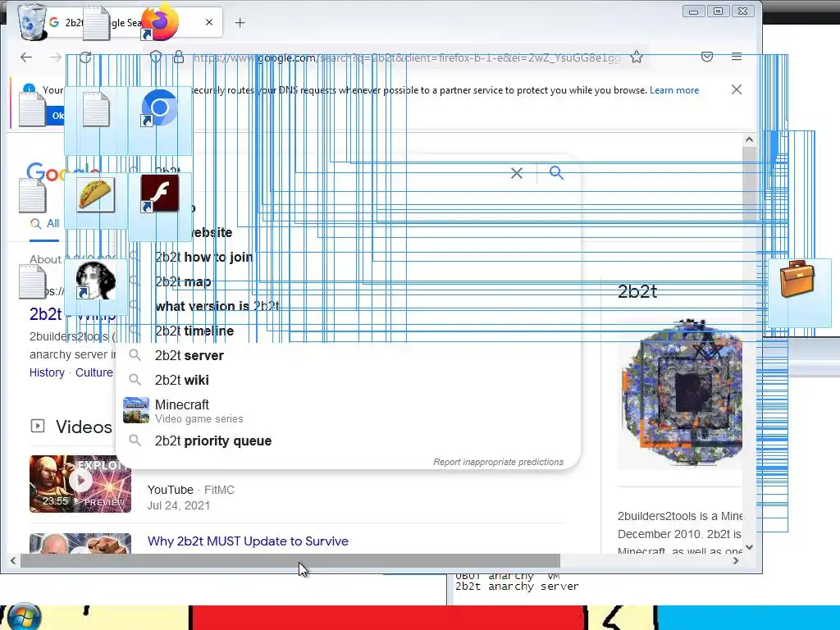Viewport: 840px width, 630px height.
Task: Click the Videos section heading
Action: point(84,427)
